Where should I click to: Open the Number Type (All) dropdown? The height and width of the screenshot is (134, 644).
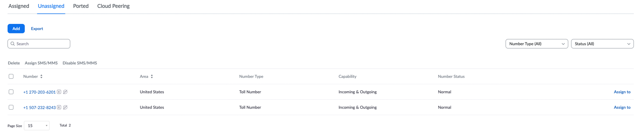click(537, 44)
